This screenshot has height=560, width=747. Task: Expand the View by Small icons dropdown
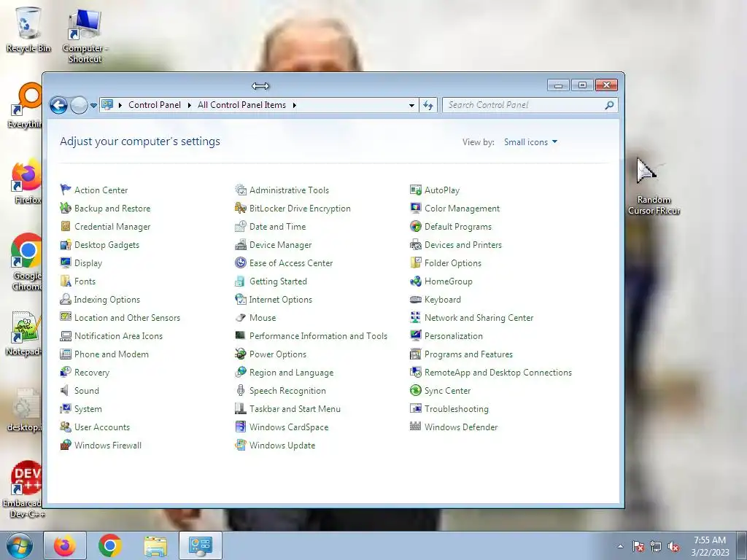pos(531,142)
